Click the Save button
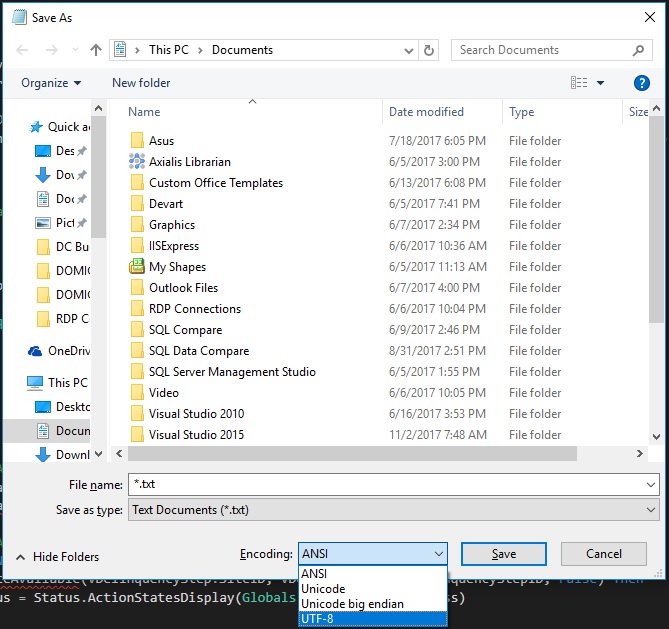Viewport: 669px width, 629px height. click(x=504, y=554)
